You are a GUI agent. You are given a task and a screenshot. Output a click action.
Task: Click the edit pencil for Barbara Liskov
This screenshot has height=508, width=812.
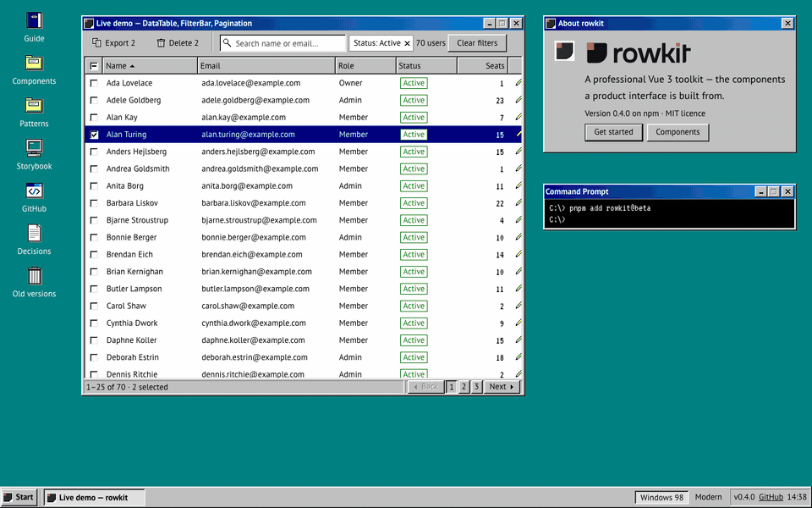point(518,202)
